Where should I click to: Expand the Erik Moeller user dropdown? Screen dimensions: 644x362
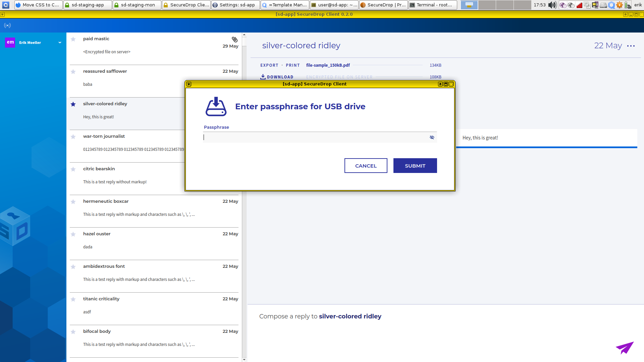60,43
